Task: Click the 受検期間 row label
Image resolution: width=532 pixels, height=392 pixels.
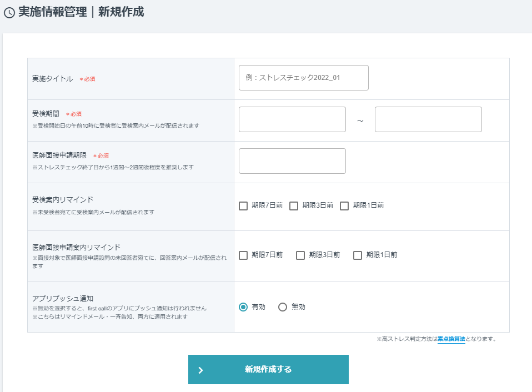Action: (x=46, y=114)
